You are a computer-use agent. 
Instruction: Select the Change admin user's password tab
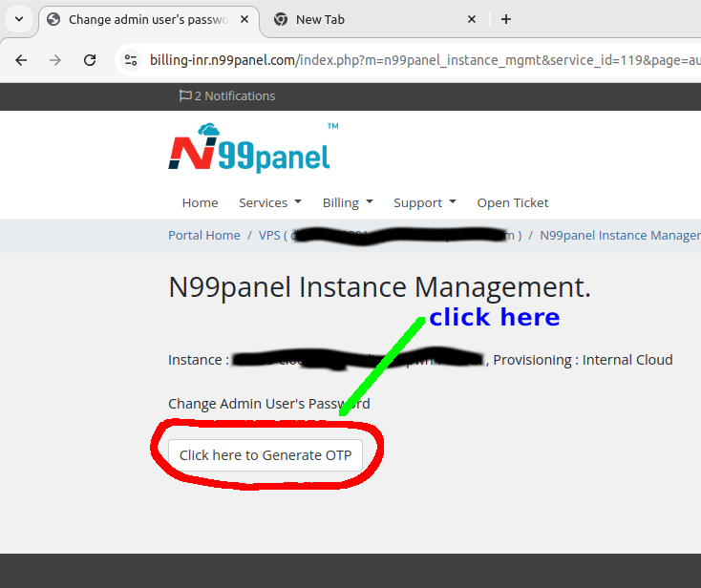coord(143,19)
